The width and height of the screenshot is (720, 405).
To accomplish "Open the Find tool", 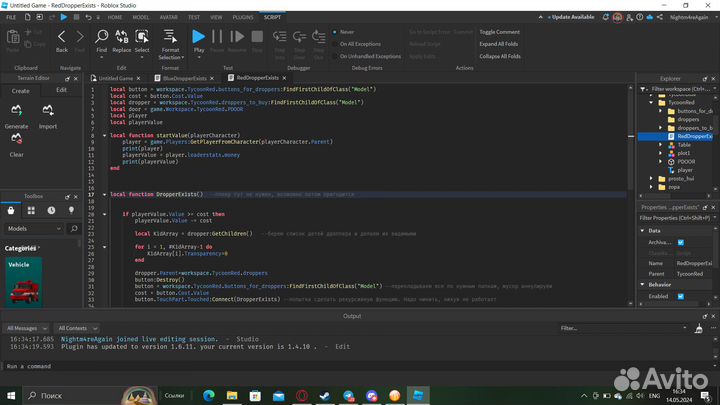I will click(x=101, y=40).
